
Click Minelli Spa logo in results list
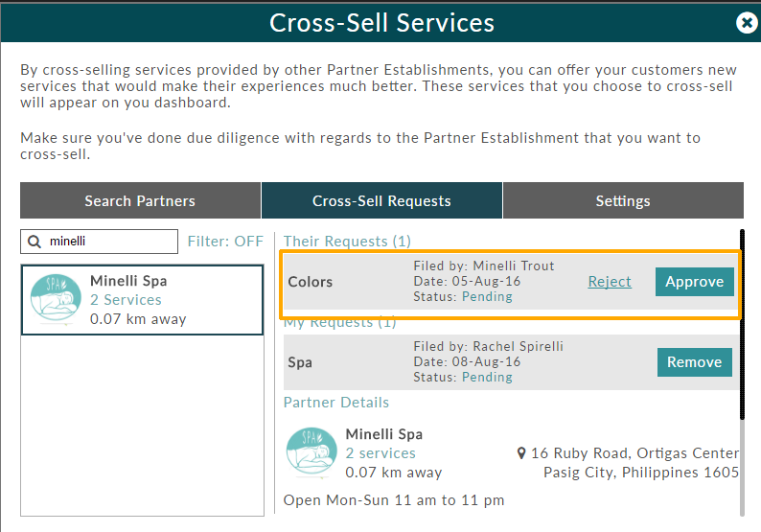pyautogui.click(x=56, y=298)
